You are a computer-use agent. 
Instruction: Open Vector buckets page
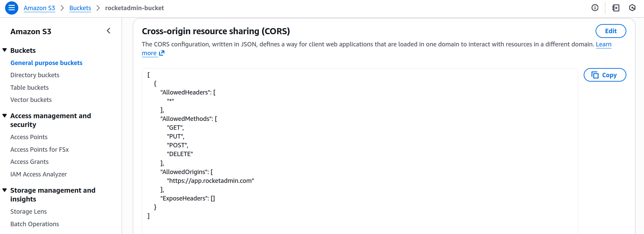[31, 100]
